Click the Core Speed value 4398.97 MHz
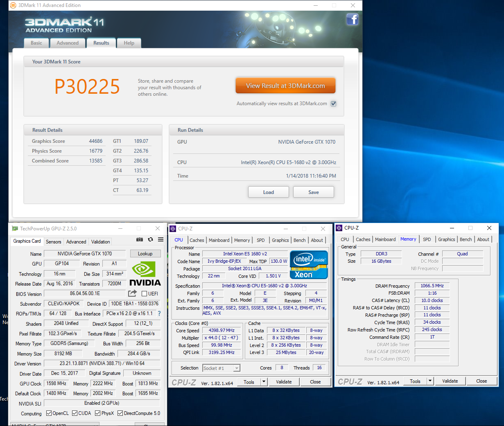The image size is (504, 426). click(x=221, y=330)
